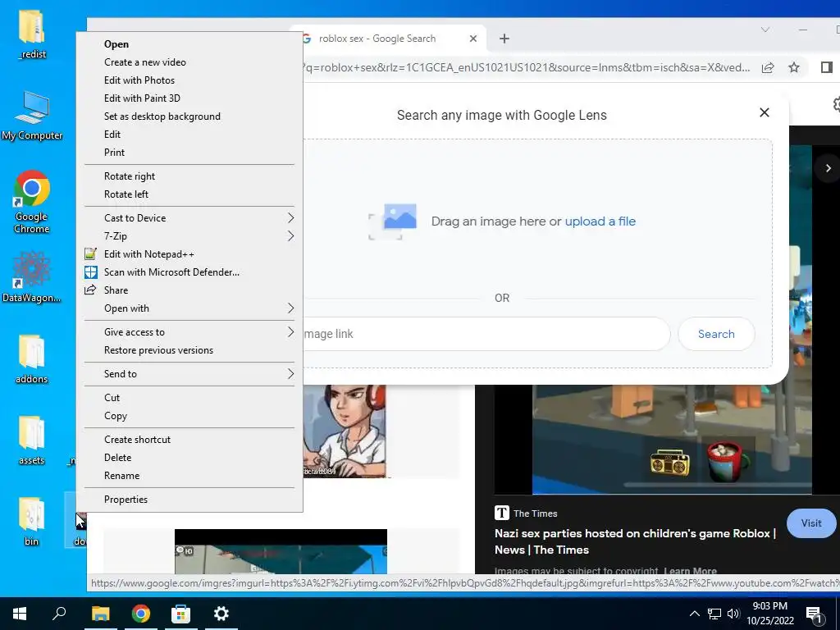Choose Open in the context menu
Screen dimensions: 840x630
point(189,44)
